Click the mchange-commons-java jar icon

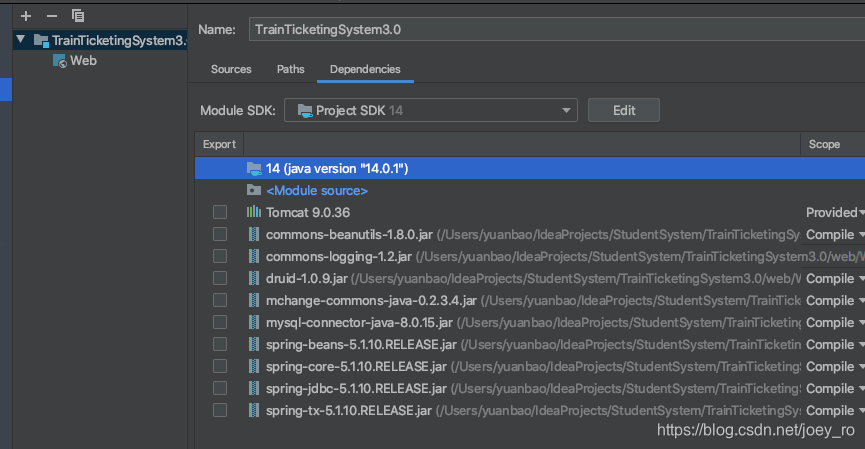(254, 301)
